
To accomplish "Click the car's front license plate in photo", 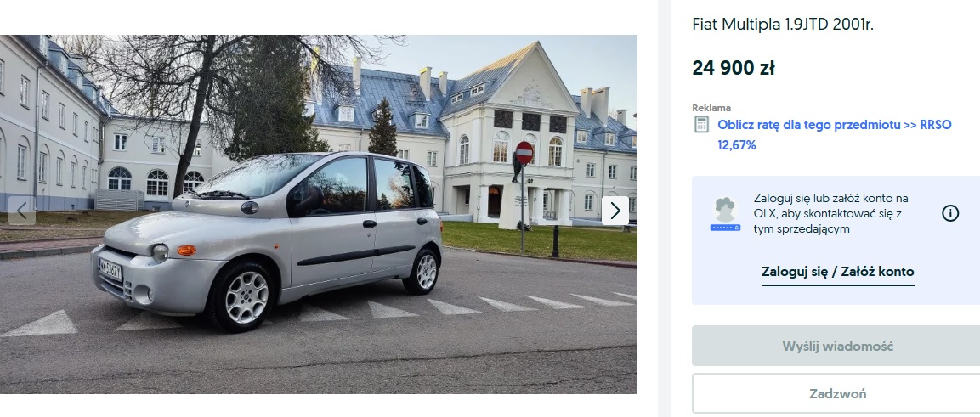I will pos(110,269).
